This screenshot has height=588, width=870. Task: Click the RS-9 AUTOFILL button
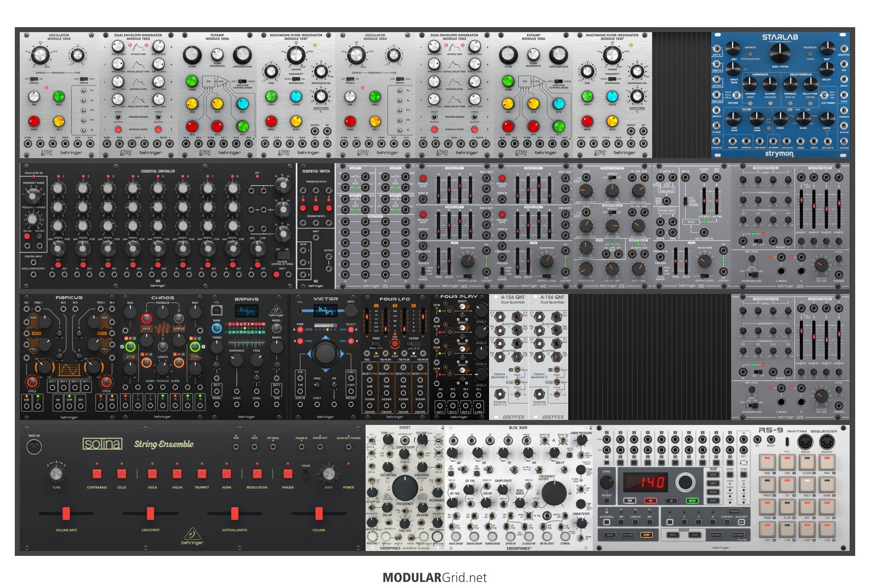[716, 535]
